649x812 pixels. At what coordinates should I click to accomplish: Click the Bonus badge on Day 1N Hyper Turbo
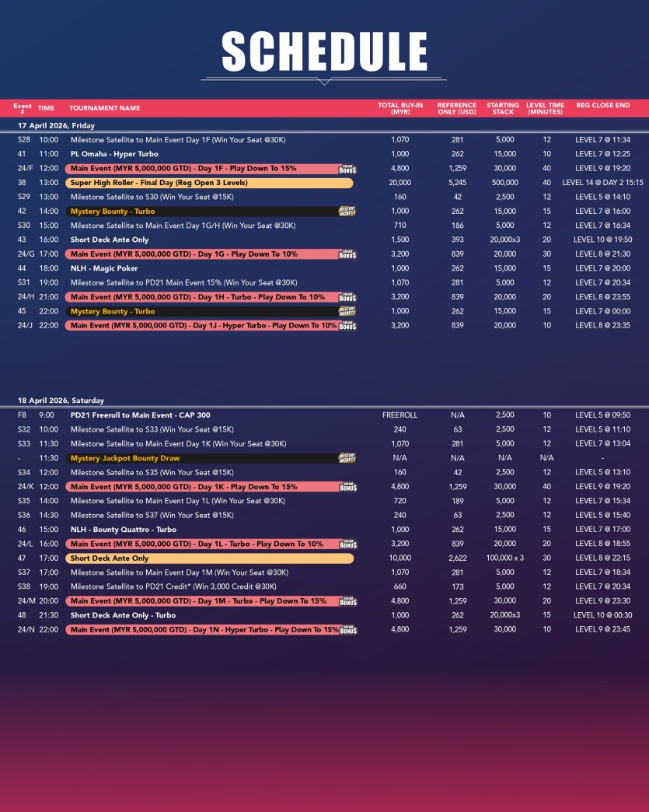347,630
